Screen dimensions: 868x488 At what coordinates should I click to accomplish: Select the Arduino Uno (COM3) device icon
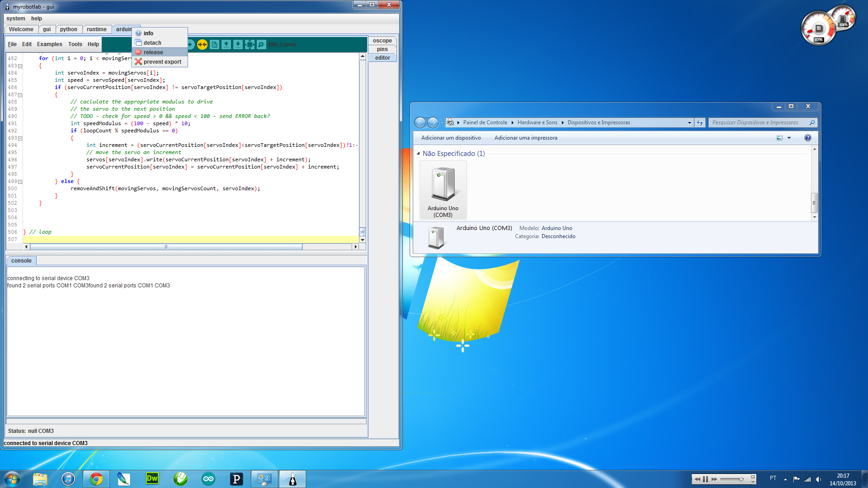pyautogui.click(x=443, y=190)
